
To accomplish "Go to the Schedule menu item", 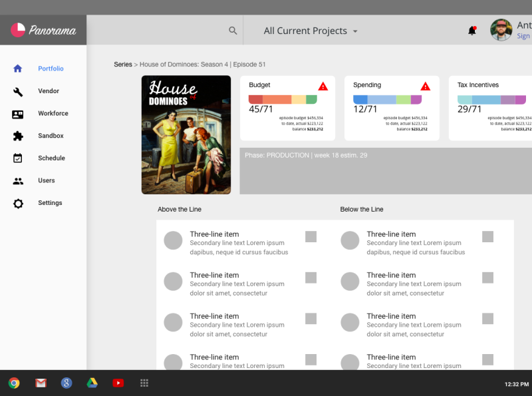I will click(51, 158).
